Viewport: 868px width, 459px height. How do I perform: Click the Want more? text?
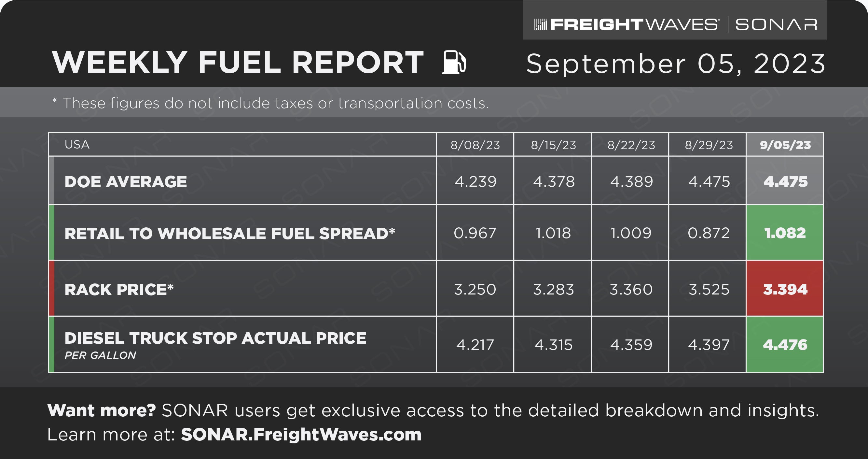pyautogui.click(x=102, y=410)
